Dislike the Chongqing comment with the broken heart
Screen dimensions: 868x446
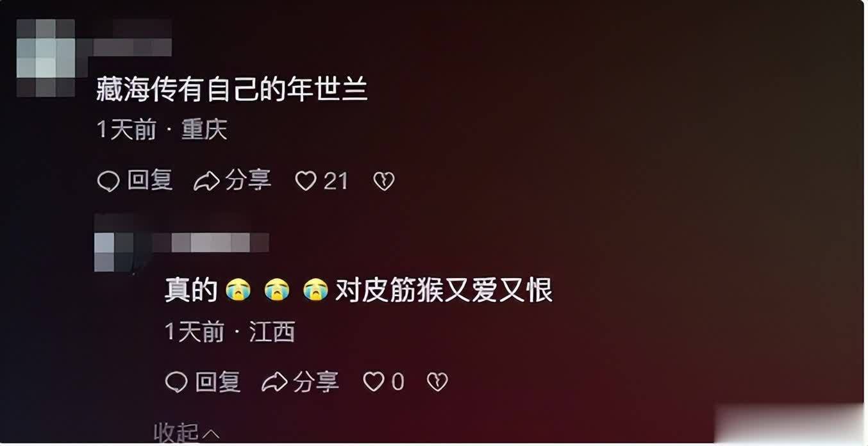[383, 181]
